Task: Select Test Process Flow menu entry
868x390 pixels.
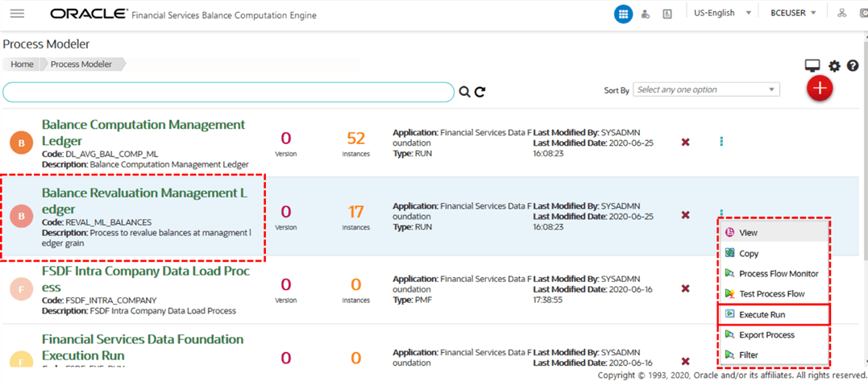Action: tap(774, 294)
